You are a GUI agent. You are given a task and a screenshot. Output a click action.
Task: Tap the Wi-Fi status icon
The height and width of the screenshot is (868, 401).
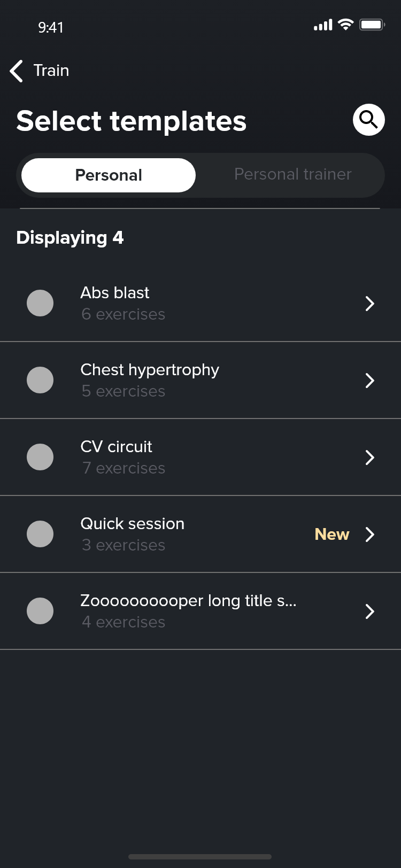click(346, 25)
